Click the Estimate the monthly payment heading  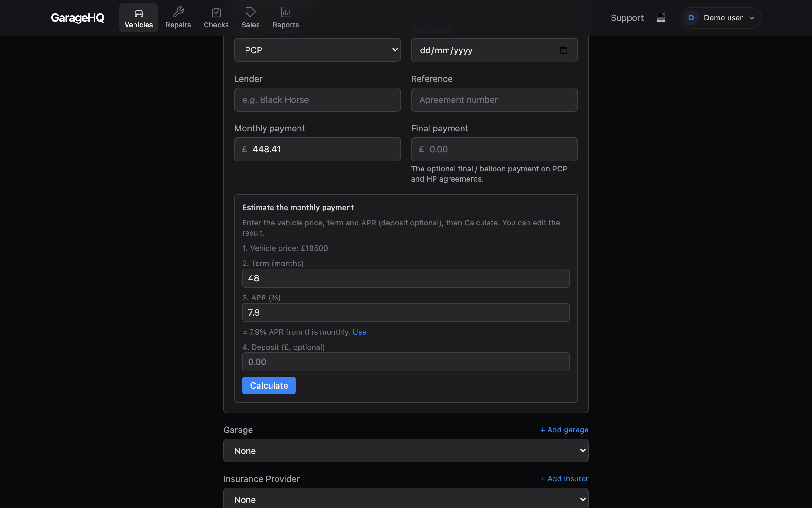pos(298,208)
